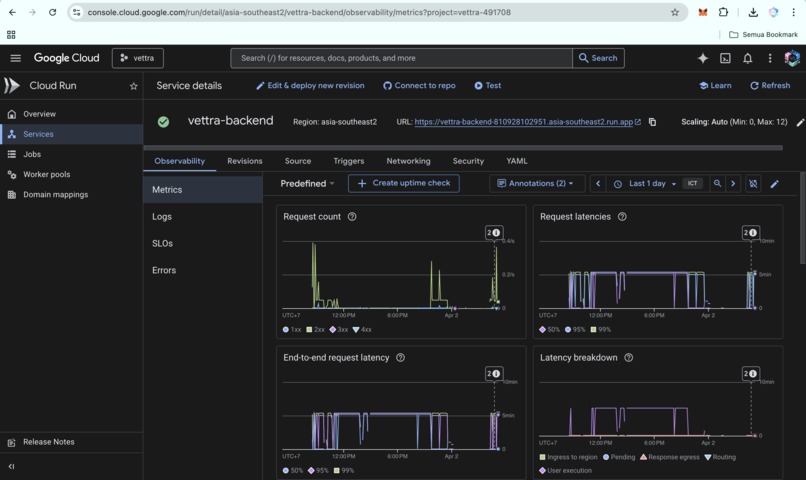Edit scaling settings with the pencil icon
806x480 pixels.
(x=800, y=122)
